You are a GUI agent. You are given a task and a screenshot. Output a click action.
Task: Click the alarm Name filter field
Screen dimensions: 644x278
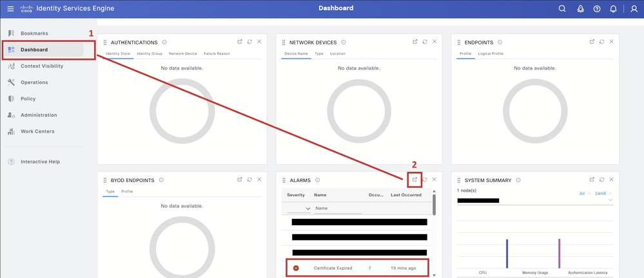pos(338,208)
